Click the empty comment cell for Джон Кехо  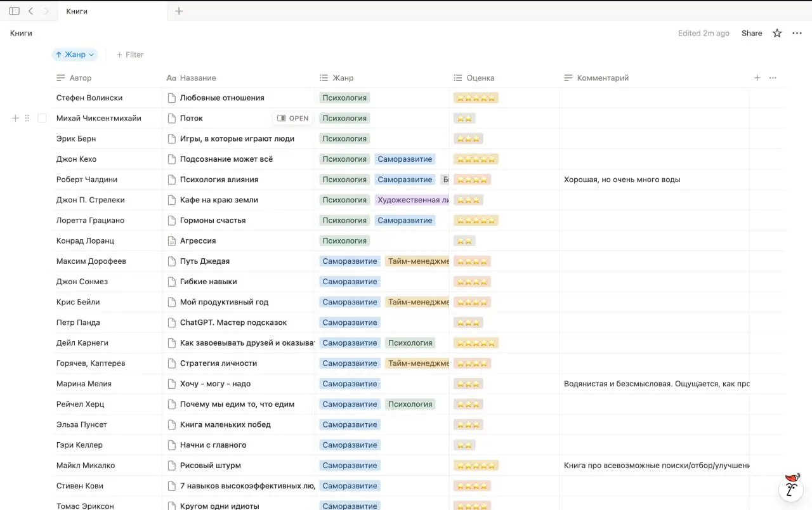(654, 159)
